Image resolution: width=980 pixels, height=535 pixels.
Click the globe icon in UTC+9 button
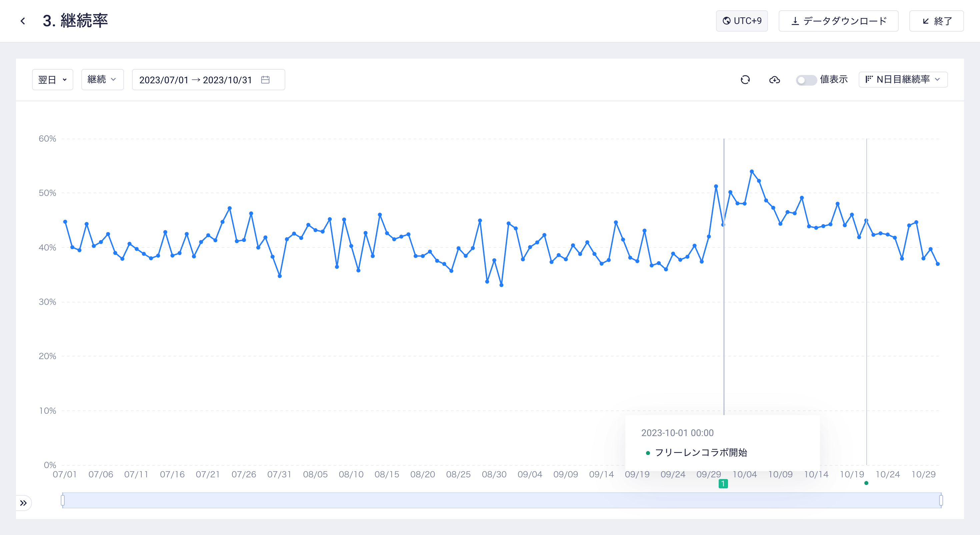726,21
